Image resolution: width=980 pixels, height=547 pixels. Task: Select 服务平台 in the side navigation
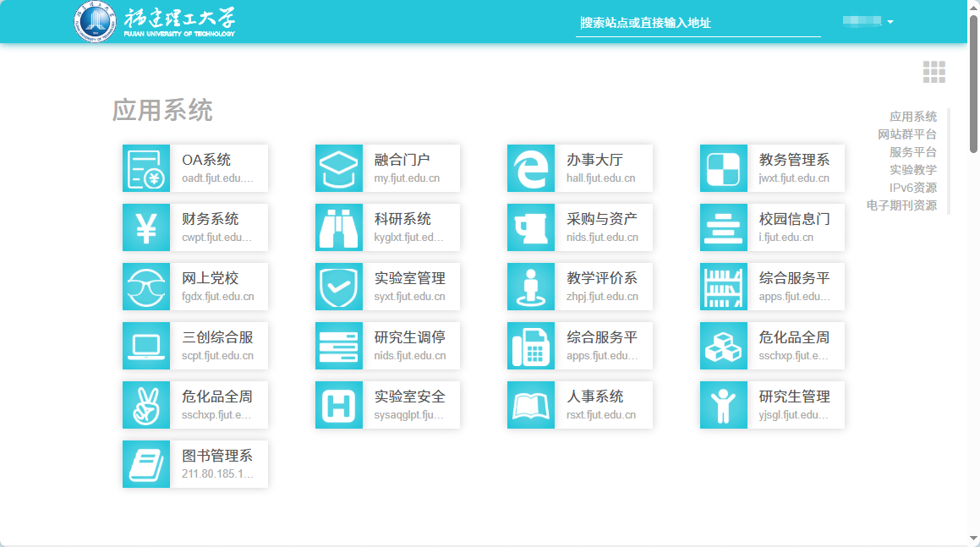point(912,152)
